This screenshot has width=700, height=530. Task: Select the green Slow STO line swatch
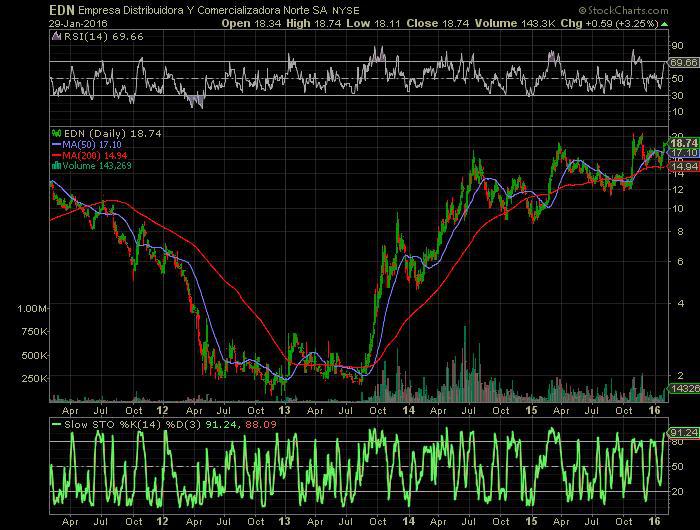pos(56,425)
